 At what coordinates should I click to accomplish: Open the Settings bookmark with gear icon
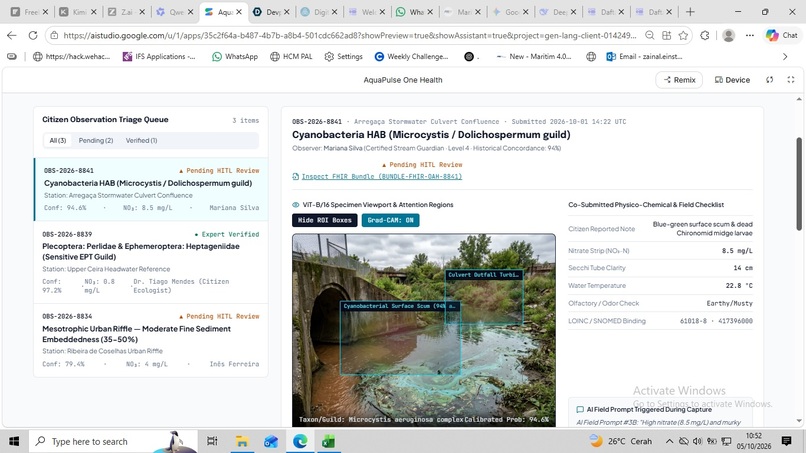(343, 57)
